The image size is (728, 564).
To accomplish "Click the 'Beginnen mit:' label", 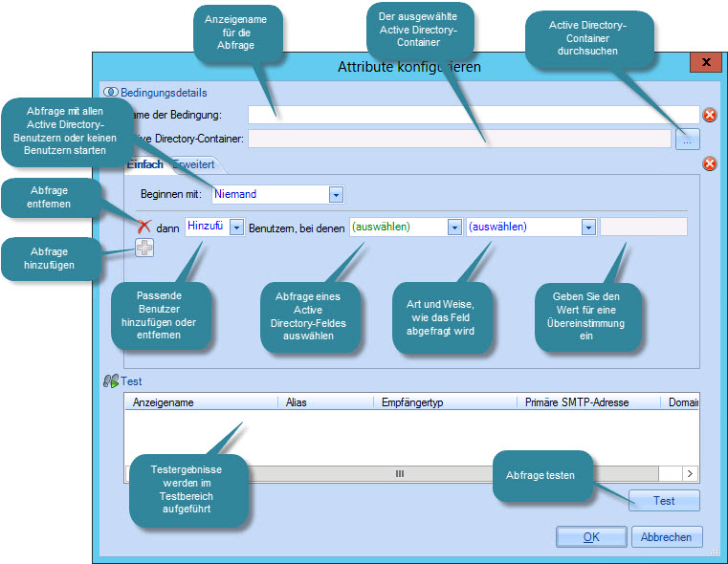I will pyautogui.click(x=171, y=194).
